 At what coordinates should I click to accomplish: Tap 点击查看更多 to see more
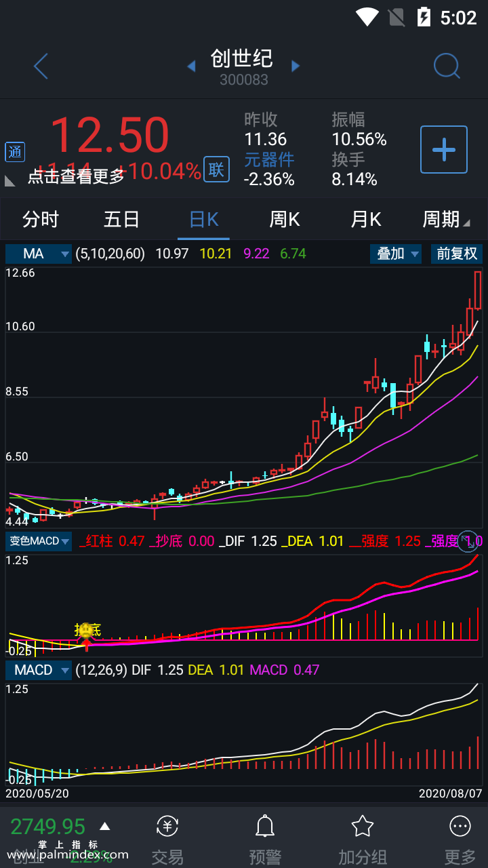coord(76,176)
